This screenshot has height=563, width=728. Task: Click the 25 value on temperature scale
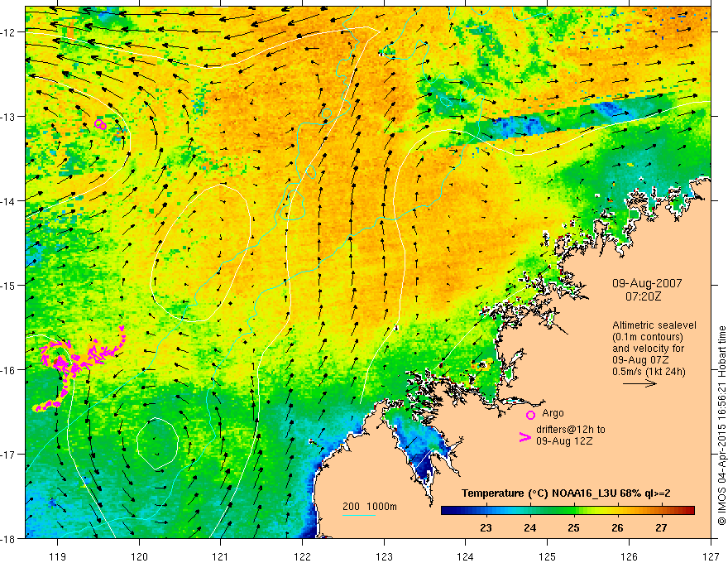pyautogui.click(x=573, y=527)
